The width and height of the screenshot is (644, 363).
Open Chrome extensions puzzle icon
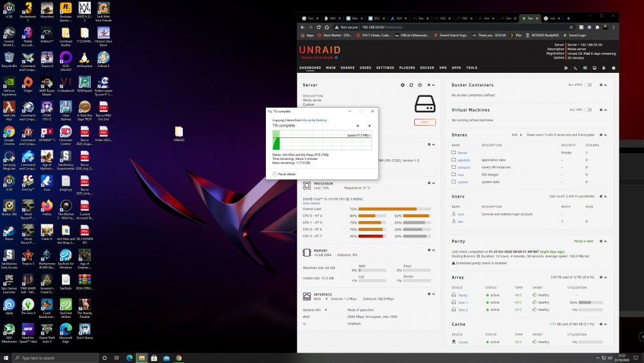pos(597,27)
